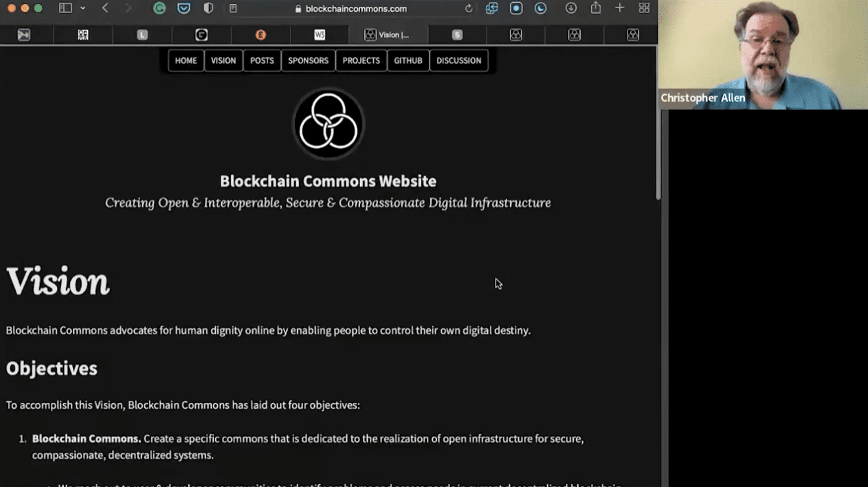Show downloads using the download arrow icon
This screenshot has height=487, width=868.
pyautogui.click(x=570, y=8)
